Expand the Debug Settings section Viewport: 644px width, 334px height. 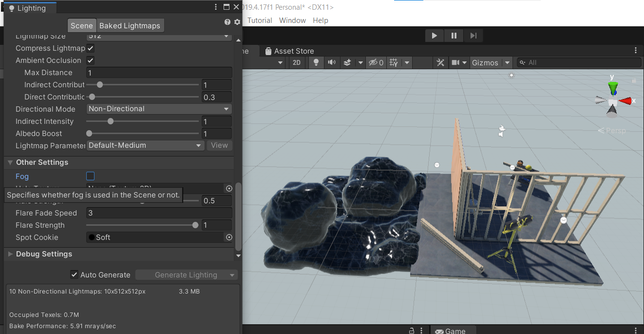[44, 254]
